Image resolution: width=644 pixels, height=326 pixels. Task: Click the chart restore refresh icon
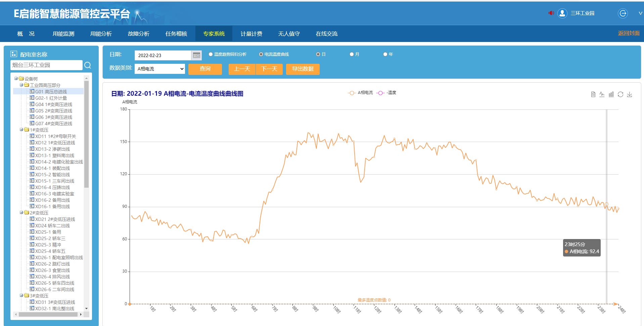[620, 94]
